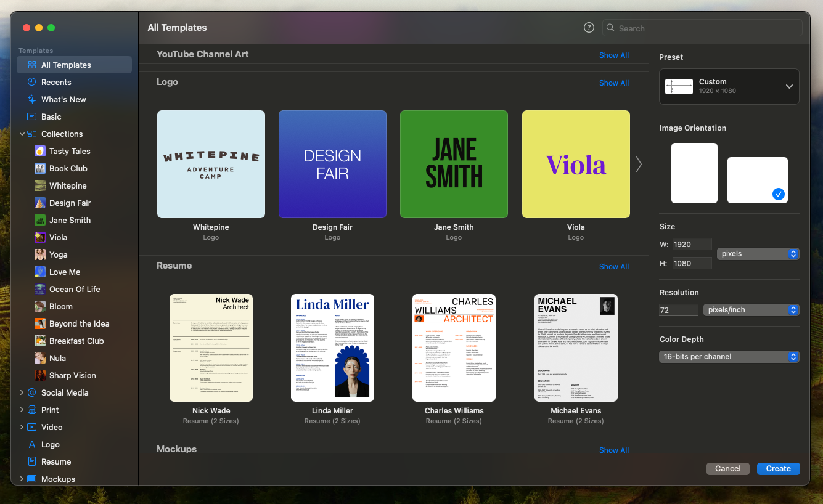This screenshot has height=504, width=823.
Task: Click the Create button
Action: 778,469
